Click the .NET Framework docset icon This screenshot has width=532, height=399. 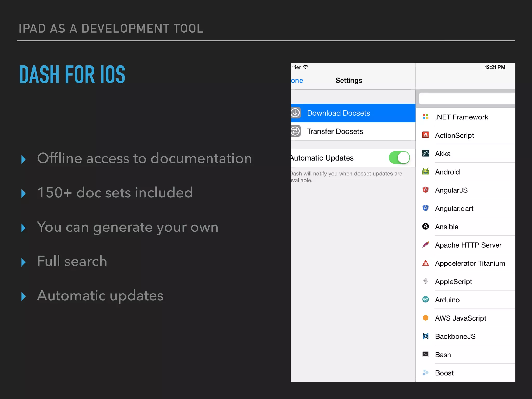(425, 117)
